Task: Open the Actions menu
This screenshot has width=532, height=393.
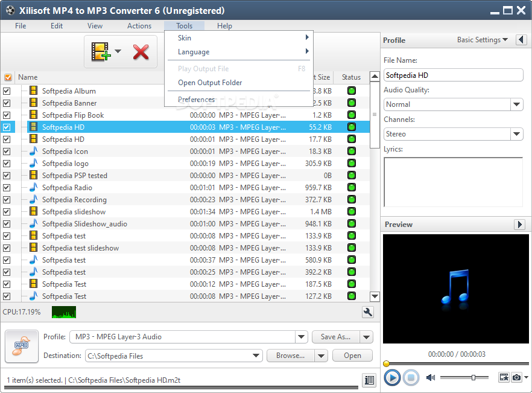Action: [x=139, y=26]
